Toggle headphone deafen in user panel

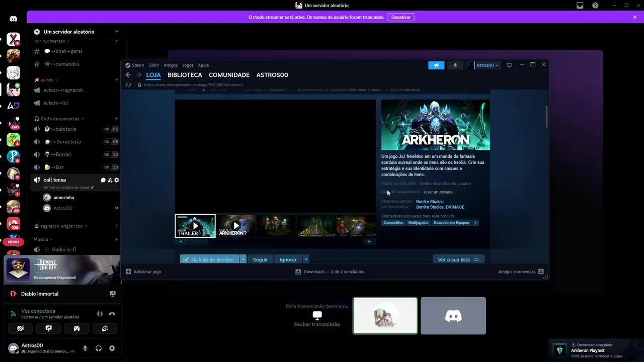[x=99, y=348]
